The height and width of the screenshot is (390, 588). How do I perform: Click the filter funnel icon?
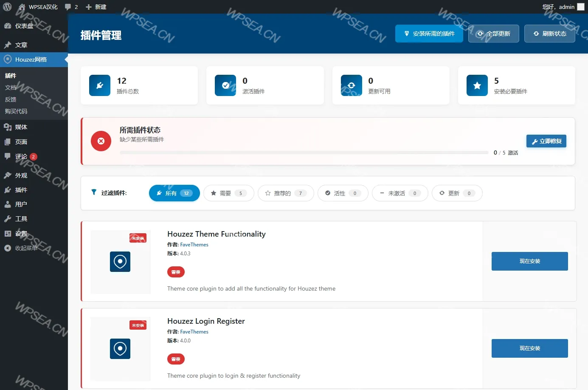pyautogui.click(x=94, y=192)
